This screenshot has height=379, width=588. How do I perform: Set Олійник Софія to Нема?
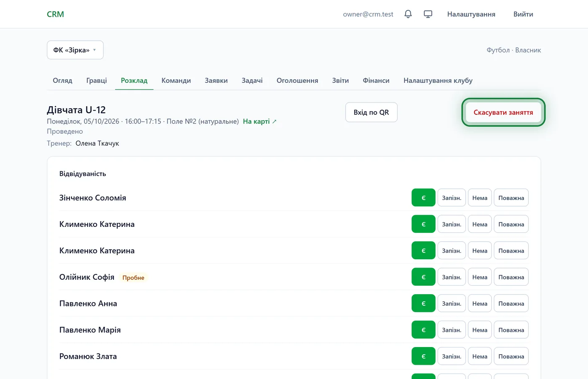click(480, 277)
